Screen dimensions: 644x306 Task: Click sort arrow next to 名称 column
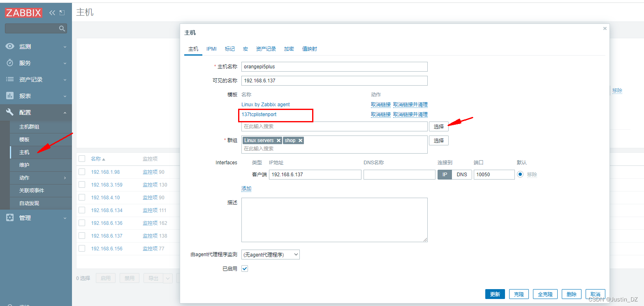104,159
